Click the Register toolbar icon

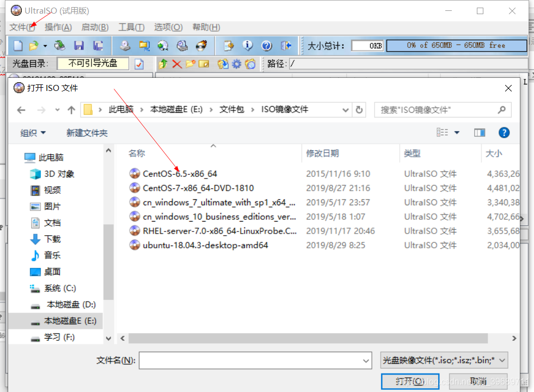click(229, 46)
